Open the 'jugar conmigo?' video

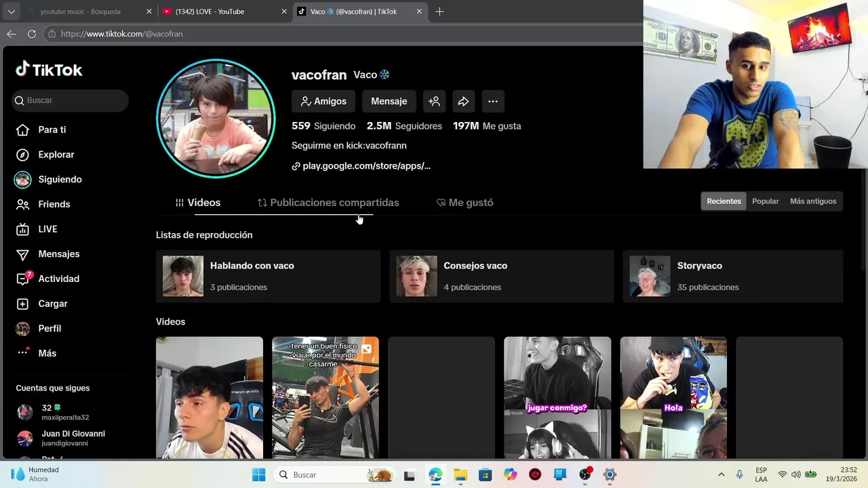click(x=557, y=398)
